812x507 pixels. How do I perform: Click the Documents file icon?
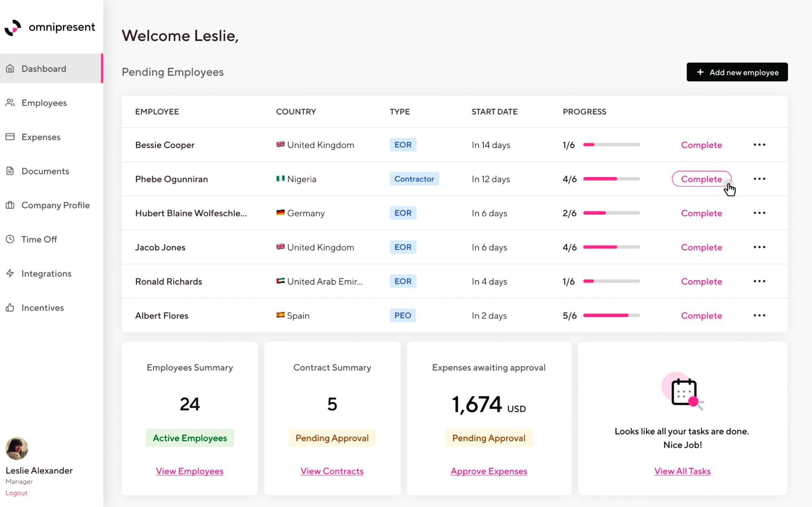(x=10, y=171)
